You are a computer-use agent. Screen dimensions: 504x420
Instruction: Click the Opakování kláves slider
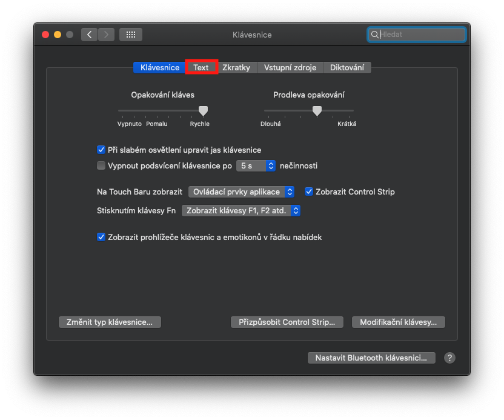click(x=161, y=110)
